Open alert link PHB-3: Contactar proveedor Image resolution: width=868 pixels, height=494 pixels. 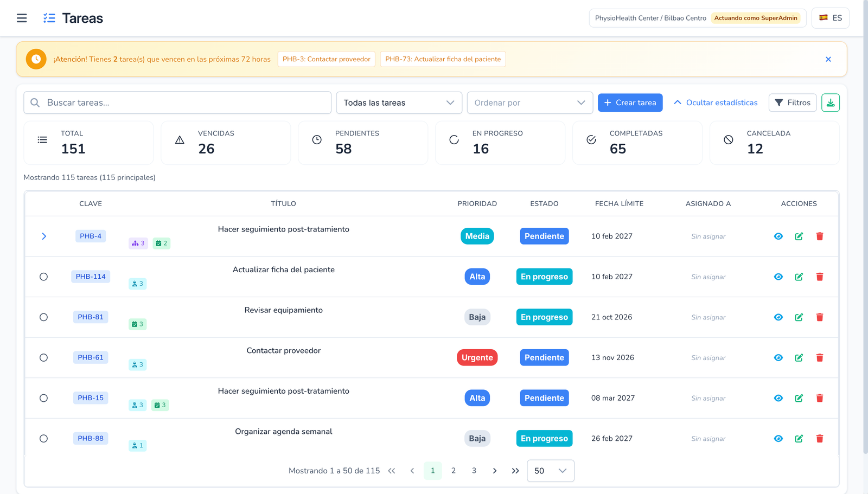tap(327, 59)
